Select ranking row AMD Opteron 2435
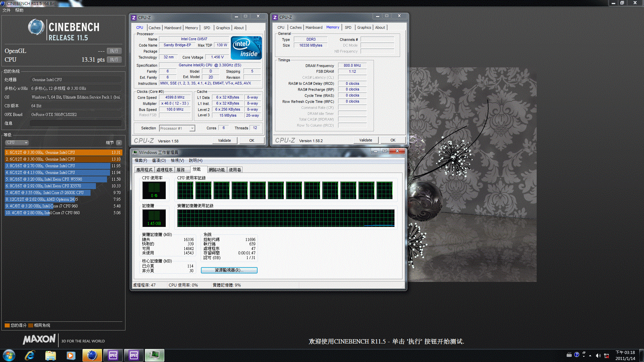 [x=63, y=199]
